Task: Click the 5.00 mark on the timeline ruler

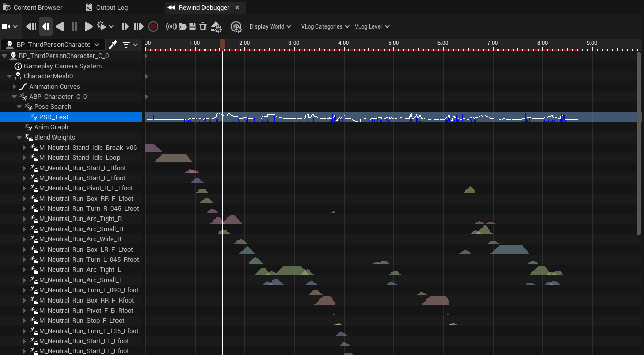Action: tap(393, 43)
